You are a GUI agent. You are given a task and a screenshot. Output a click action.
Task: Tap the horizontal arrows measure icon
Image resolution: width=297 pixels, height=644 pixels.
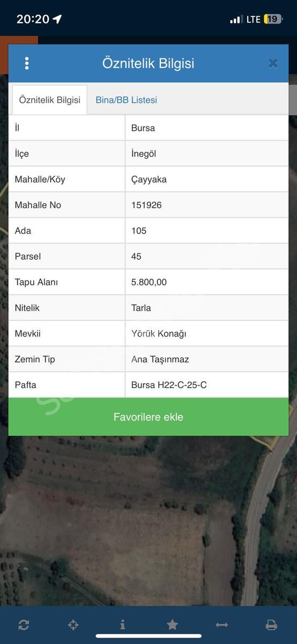pyautogui.click(x=221, y=625)
